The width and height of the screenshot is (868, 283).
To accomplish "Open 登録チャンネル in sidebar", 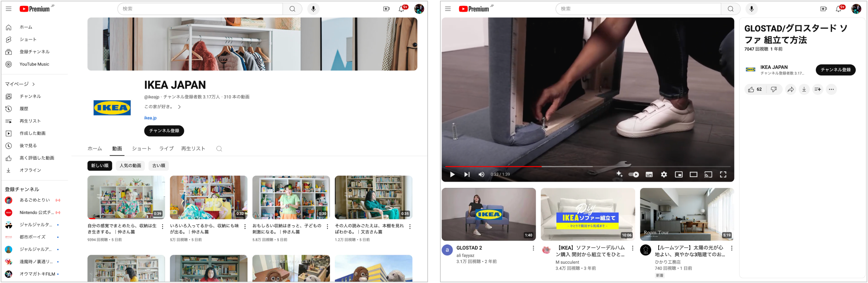I will pyautogui.click(x=35, y=52).
